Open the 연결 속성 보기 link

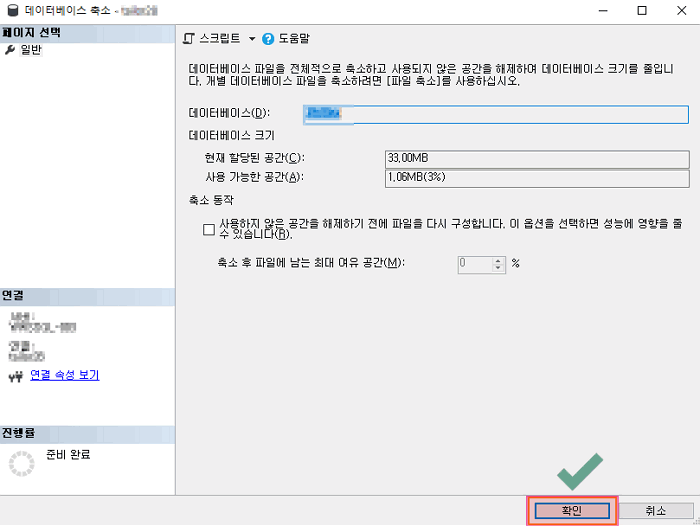point(65,375)
